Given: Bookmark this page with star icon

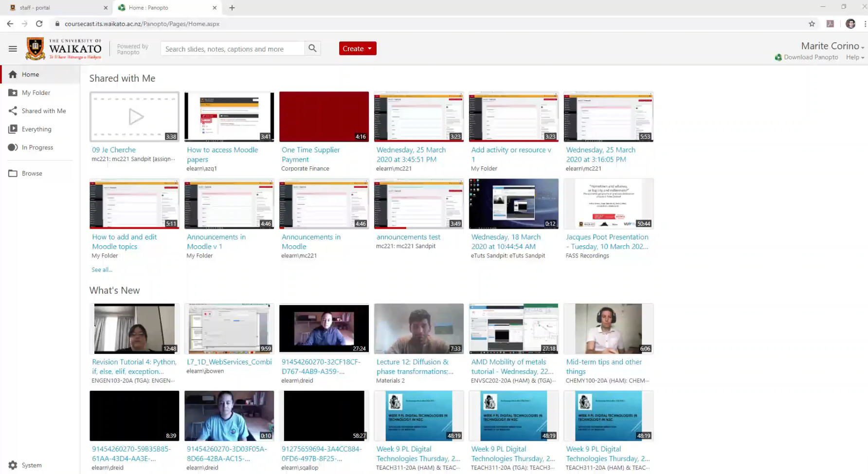Looking at the screenshot, I should click(x=812, y=23).
